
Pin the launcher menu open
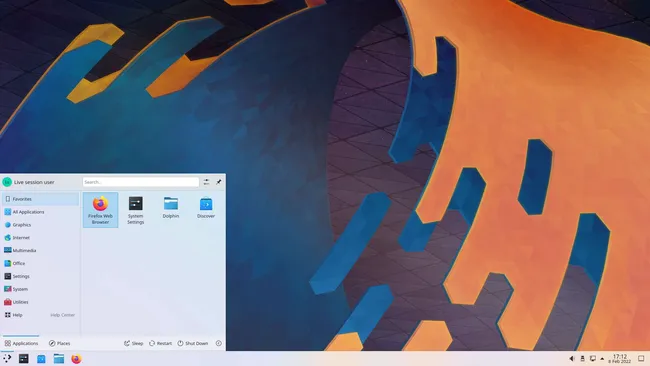218,182
